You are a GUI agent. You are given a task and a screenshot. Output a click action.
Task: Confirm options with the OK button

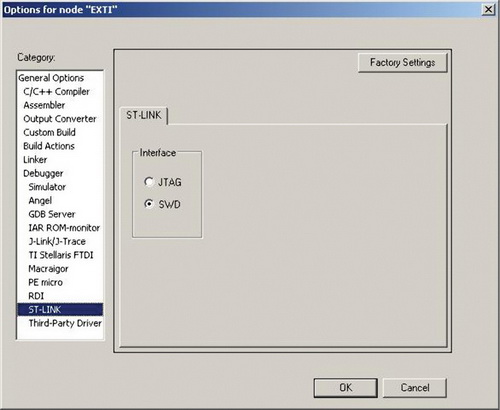[345, 387]
